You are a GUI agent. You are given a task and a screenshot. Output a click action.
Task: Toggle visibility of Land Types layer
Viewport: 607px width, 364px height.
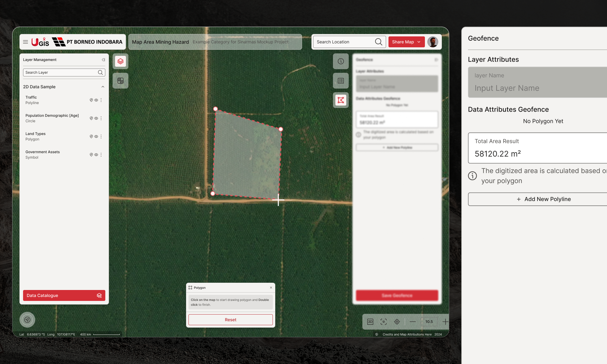click(x=96, y=136)
